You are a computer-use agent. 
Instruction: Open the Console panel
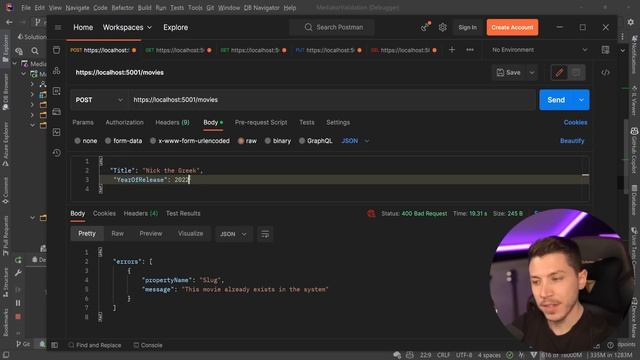tap(148, 345)
